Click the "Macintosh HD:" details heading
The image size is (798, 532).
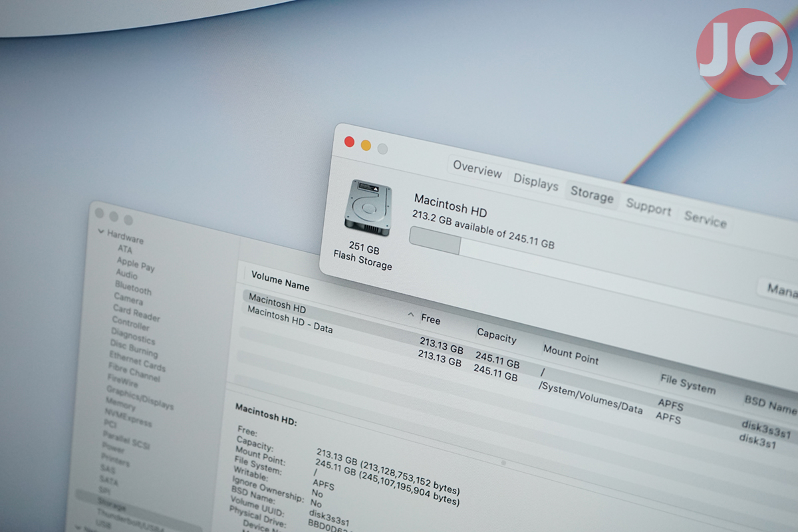coord(266,414)
